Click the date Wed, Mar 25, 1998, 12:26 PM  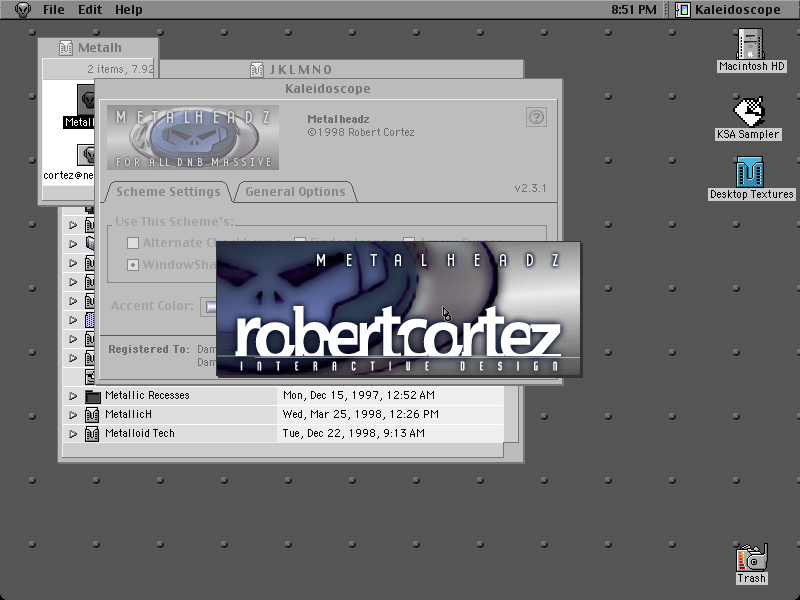coord(361,414)
